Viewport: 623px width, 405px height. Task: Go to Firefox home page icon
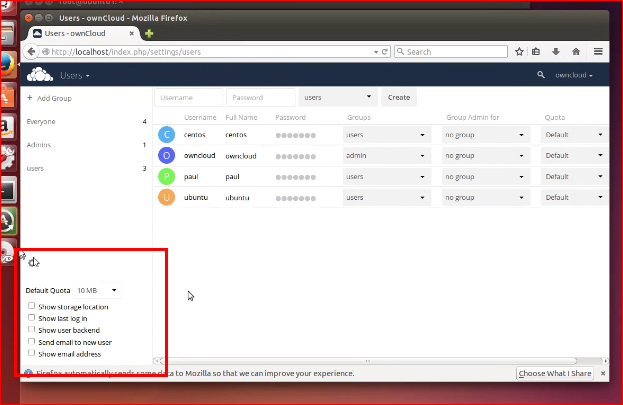coord(576,52)
